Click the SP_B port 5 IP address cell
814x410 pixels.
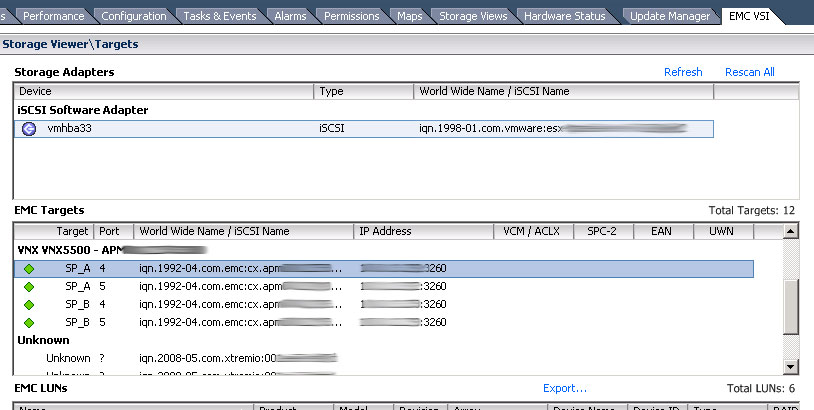[403, 322]
